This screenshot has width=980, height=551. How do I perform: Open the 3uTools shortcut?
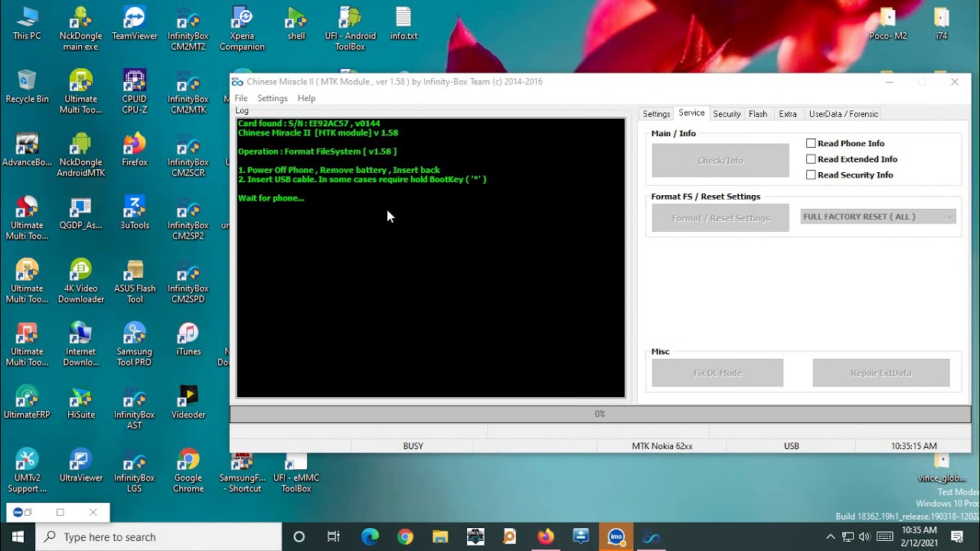(x=135, y=213)
